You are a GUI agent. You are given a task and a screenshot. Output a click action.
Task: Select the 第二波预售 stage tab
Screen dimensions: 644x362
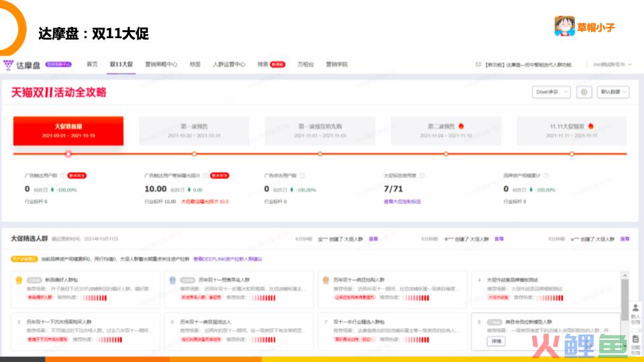[445, 131]
